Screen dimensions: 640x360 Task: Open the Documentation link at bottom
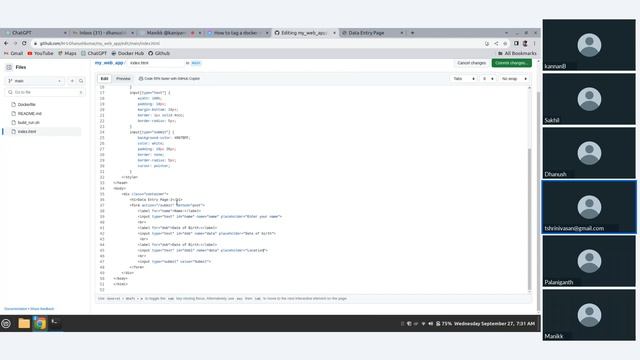click(16, 309)
